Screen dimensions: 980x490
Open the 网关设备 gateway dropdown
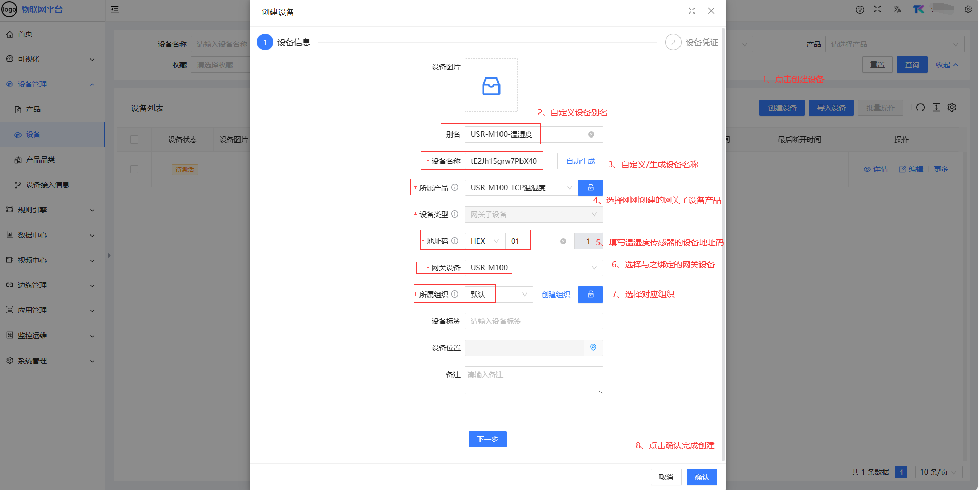click(x=533, y=268)
